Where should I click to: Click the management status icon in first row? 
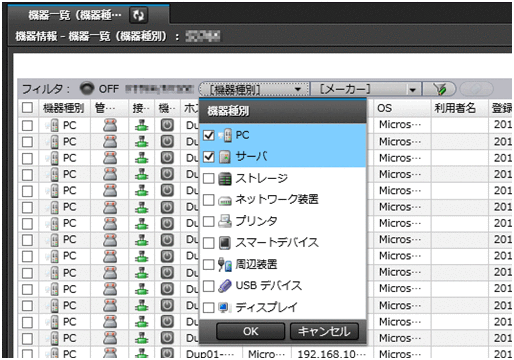110,126
